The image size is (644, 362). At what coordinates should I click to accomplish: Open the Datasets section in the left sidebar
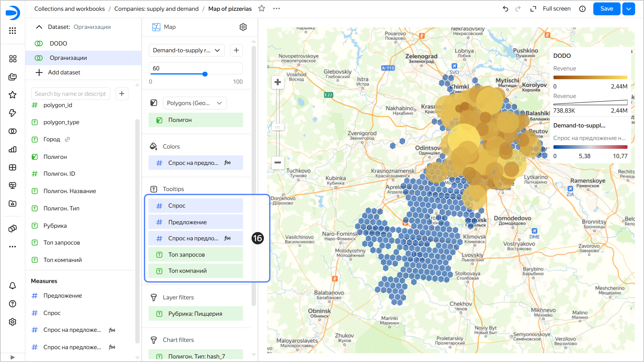pos(13,131)
